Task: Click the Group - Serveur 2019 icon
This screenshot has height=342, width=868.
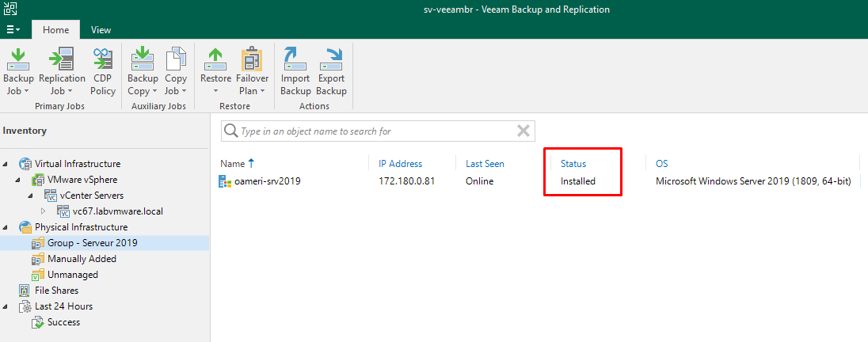Action: (38, 243)
